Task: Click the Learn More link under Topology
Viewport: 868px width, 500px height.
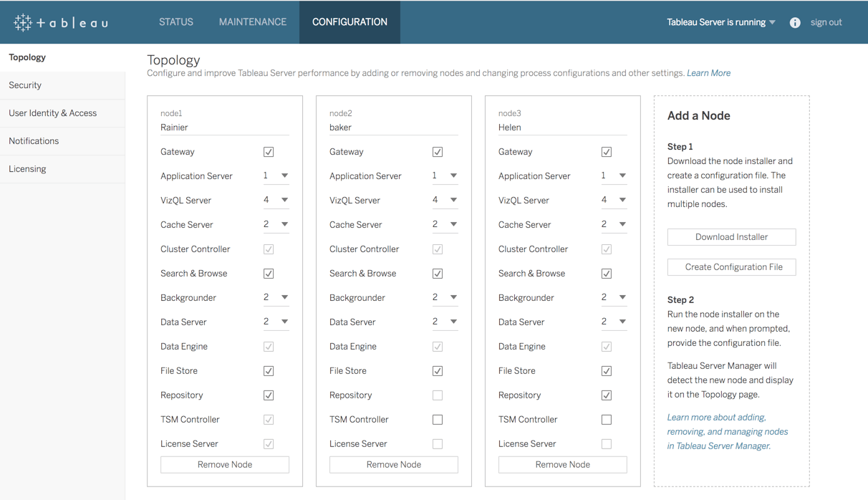Action: (708, 73)
